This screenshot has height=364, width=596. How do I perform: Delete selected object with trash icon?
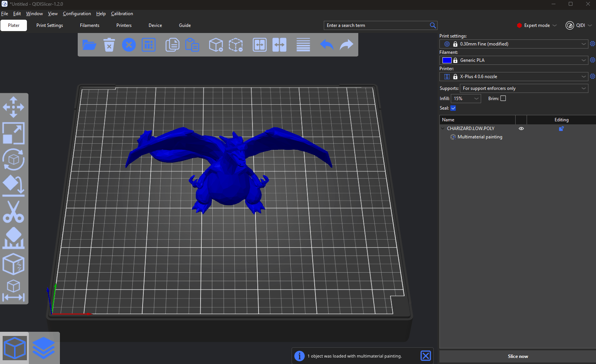coord(109,45)
